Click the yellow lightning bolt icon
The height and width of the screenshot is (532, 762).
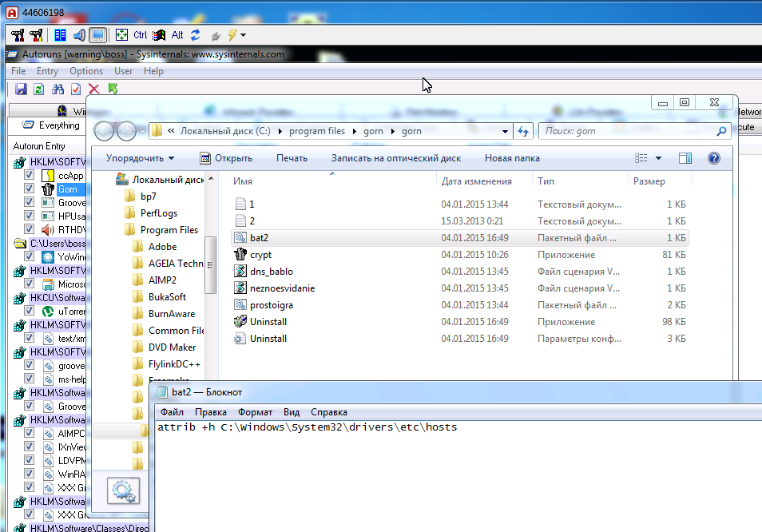click(x=232, y=35)
